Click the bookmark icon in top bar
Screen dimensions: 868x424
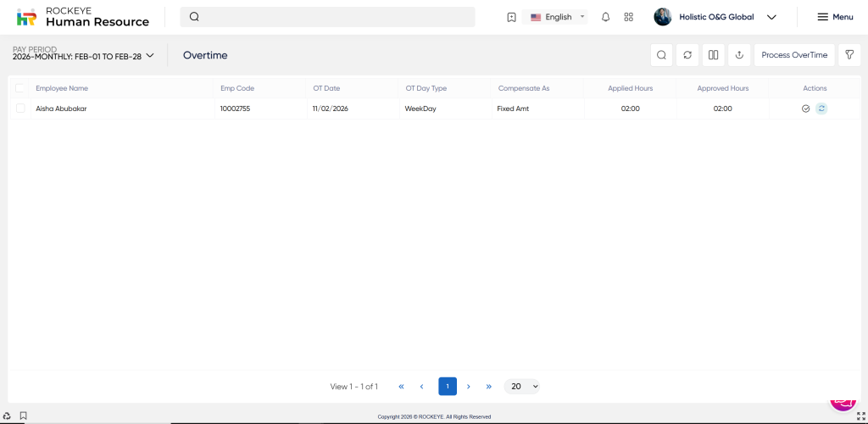[x=511, y=17]
